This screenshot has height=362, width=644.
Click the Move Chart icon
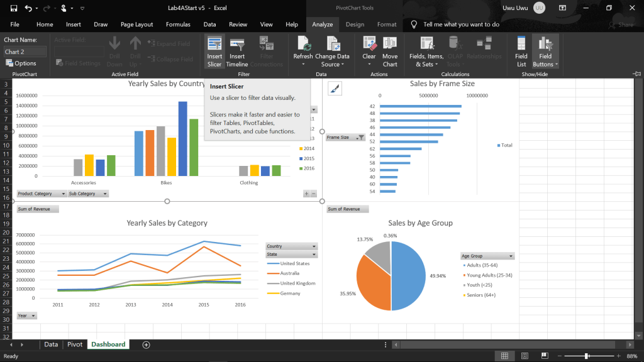(390, 45)
